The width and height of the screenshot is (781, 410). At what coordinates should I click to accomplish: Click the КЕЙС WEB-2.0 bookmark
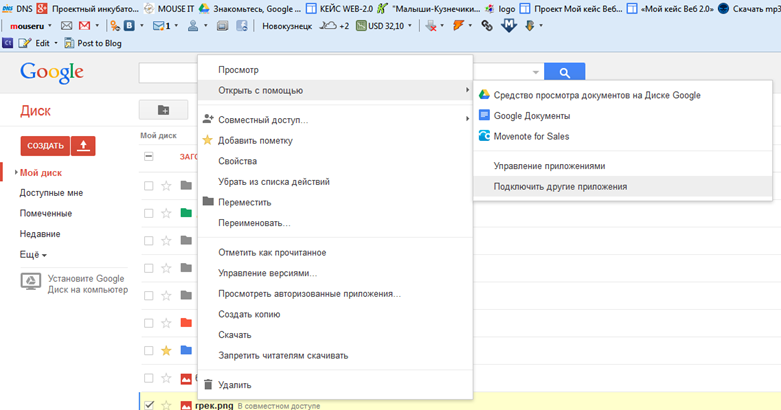[340, 8]
